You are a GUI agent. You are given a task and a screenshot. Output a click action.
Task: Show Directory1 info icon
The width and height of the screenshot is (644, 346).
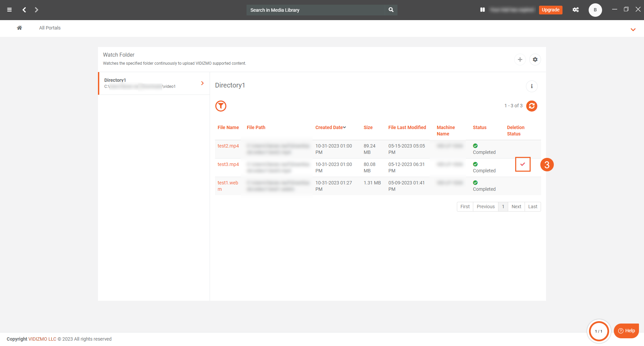coord(532,86)
